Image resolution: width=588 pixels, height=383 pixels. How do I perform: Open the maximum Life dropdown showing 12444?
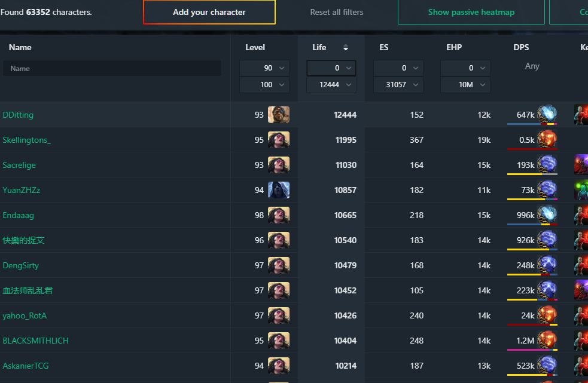[x=331, y=85]
